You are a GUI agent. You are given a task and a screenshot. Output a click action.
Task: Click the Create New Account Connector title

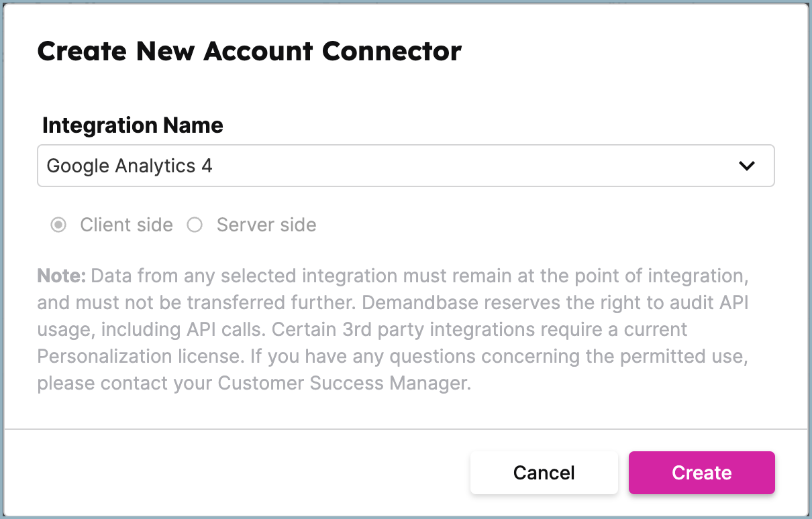pyautogui.click(x=249, y=51)
